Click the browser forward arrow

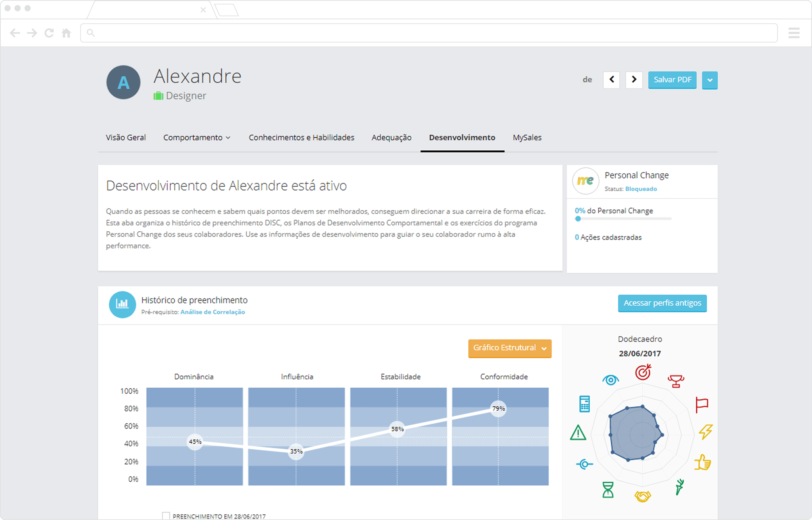point(32,33)
